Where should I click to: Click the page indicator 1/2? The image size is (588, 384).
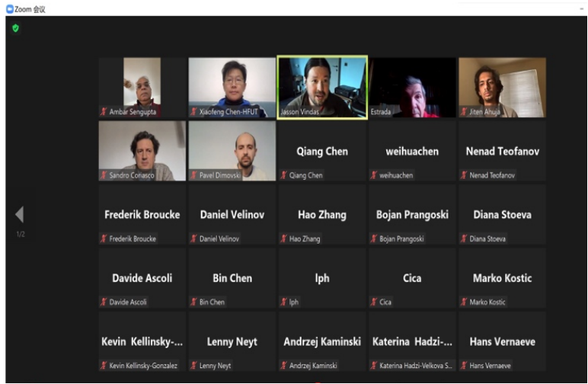(21, 235)
